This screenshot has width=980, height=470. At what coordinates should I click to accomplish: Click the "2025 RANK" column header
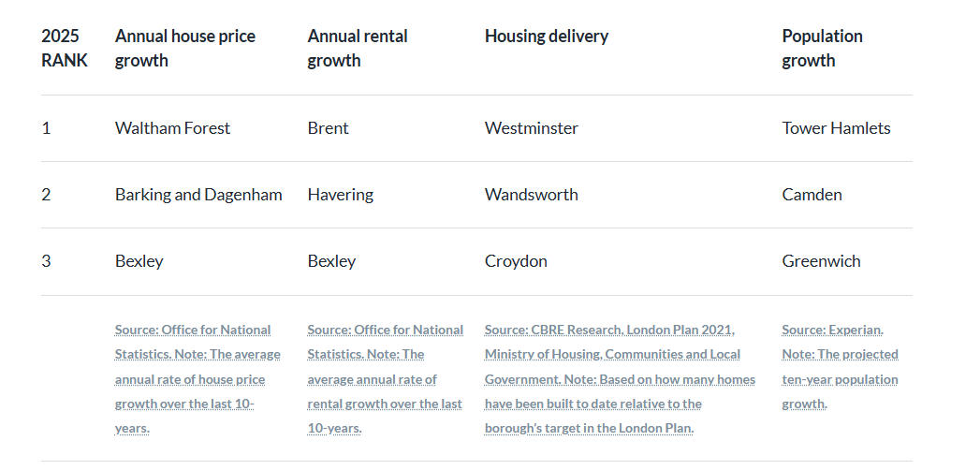(x=65, y=48)
